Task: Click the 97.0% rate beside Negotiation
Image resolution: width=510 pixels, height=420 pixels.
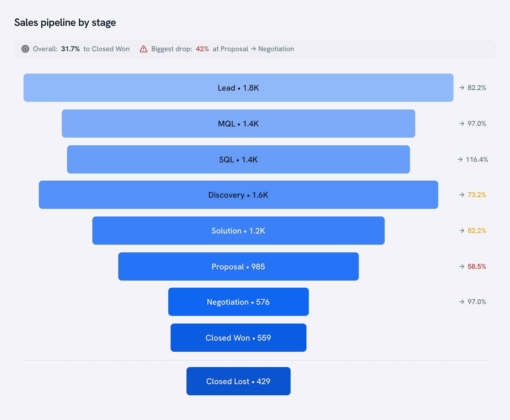Action: (477, 302)
